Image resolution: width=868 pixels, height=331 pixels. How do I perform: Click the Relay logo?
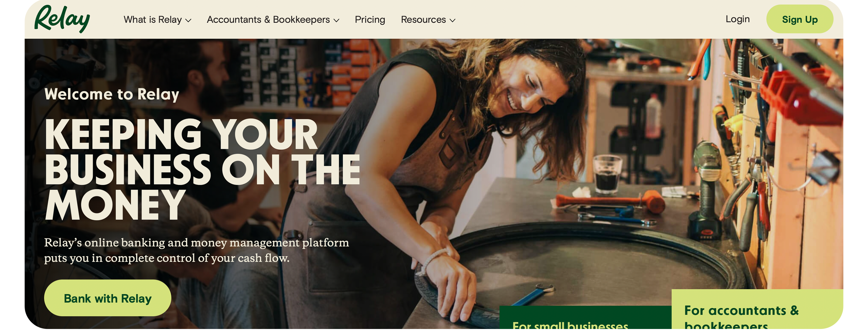pos(62,19)
